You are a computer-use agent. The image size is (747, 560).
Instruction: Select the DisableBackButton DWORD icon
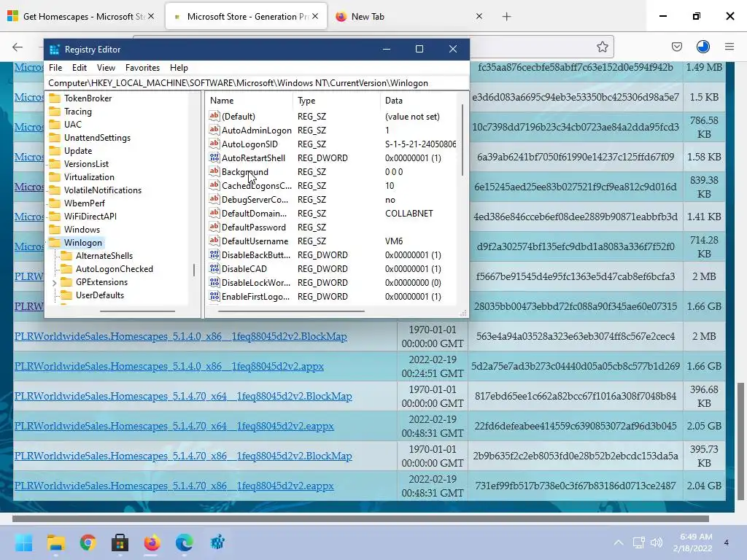click(x=214, y=254)
